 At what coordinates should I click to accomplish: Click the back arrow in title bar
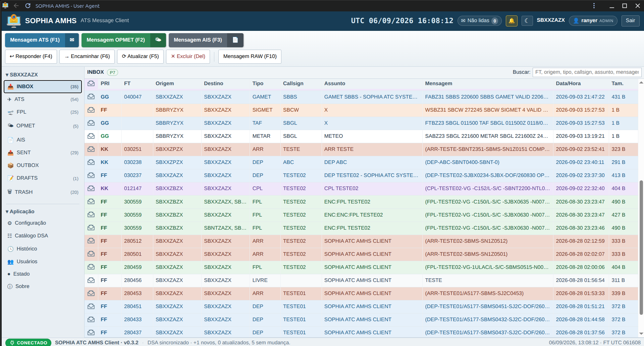16,6
